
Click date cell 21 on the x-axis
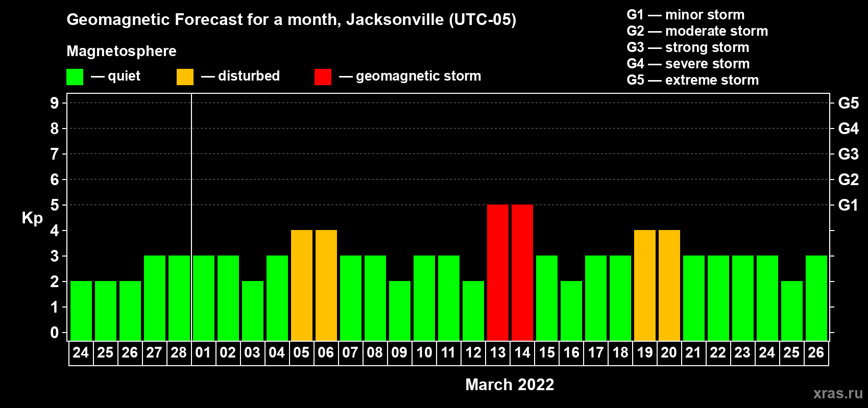pos(694,353)
